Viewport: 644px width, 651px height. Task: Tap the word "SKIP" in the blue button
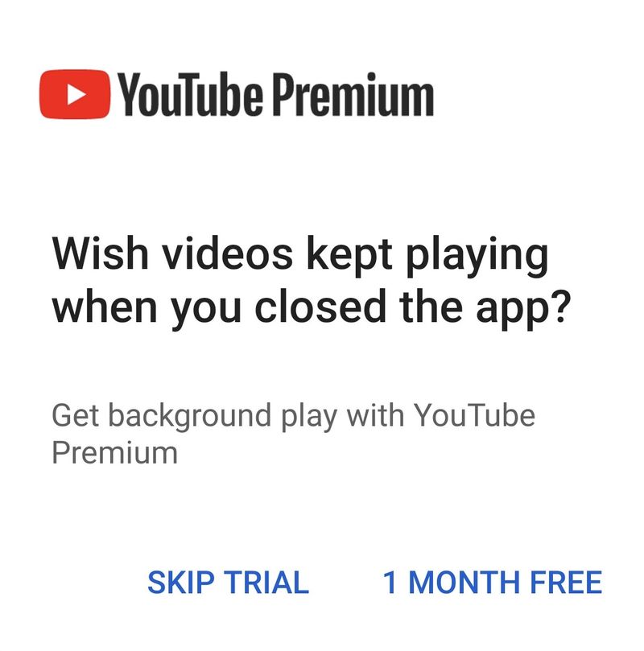pyautogui.click(x=181, y=583)
